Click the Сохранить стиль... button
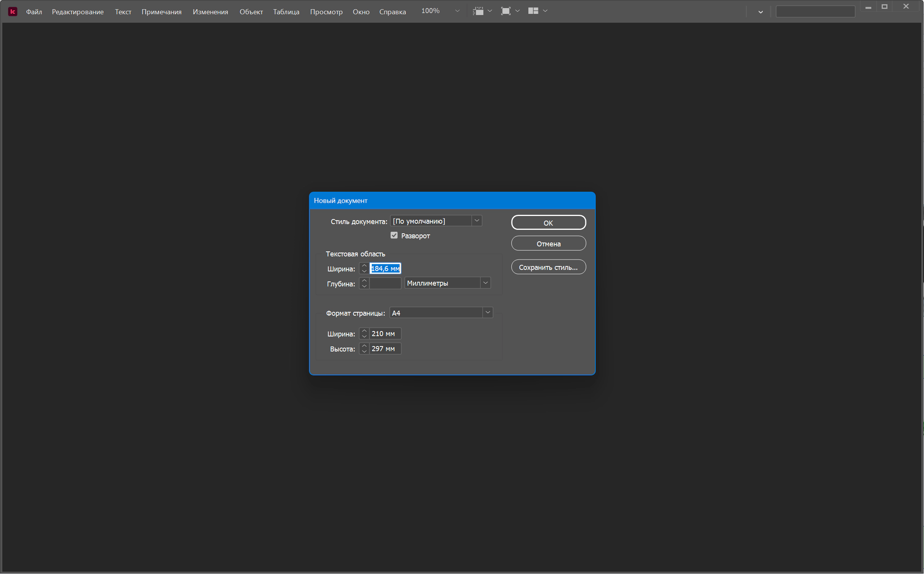This screenshot has width=924, height=574. [x=548, y=267]
